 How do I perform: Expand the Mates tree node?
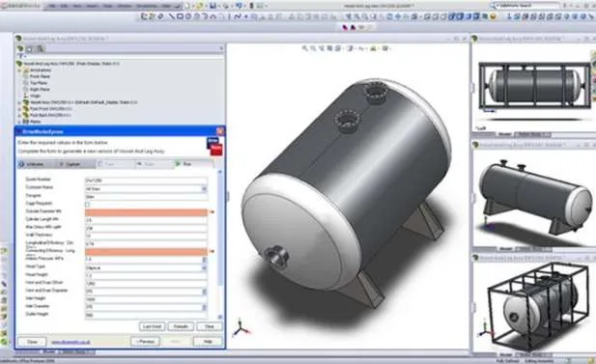(19, 122)
